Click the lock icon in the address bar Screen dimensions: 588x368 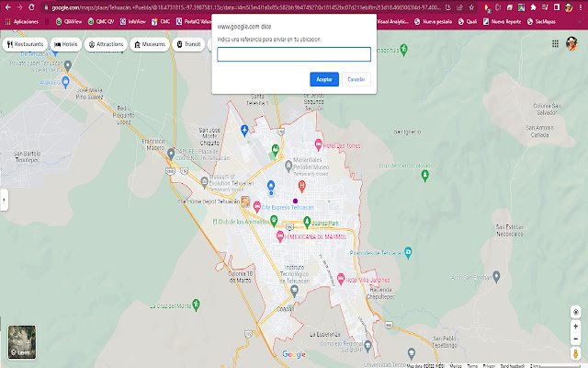[x=46, y=7]
